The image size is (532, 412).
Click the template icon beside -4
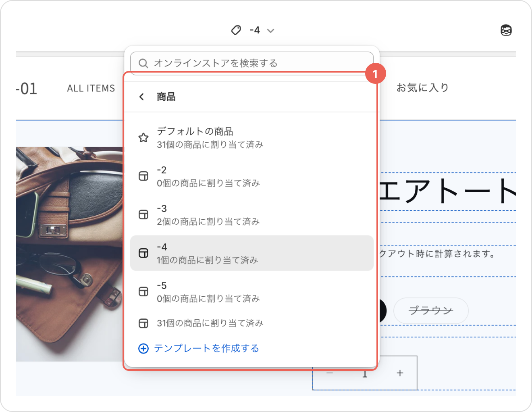(143, 253)
